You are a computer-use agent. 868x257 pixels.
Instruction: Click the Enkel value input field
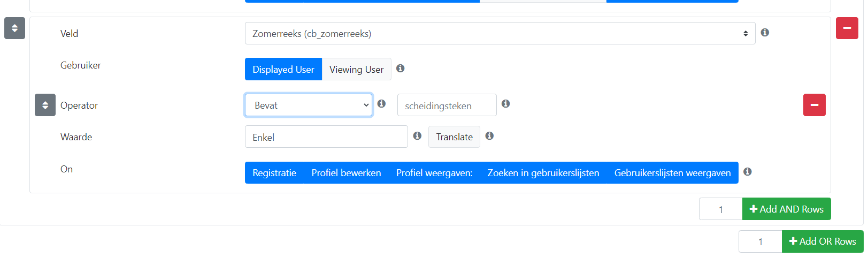(326, 137)
